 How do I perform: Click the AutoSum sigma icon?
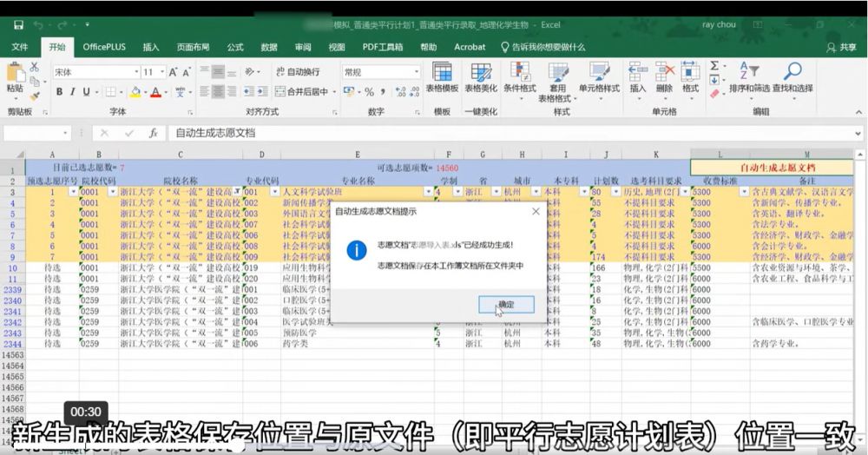point(714,66)
